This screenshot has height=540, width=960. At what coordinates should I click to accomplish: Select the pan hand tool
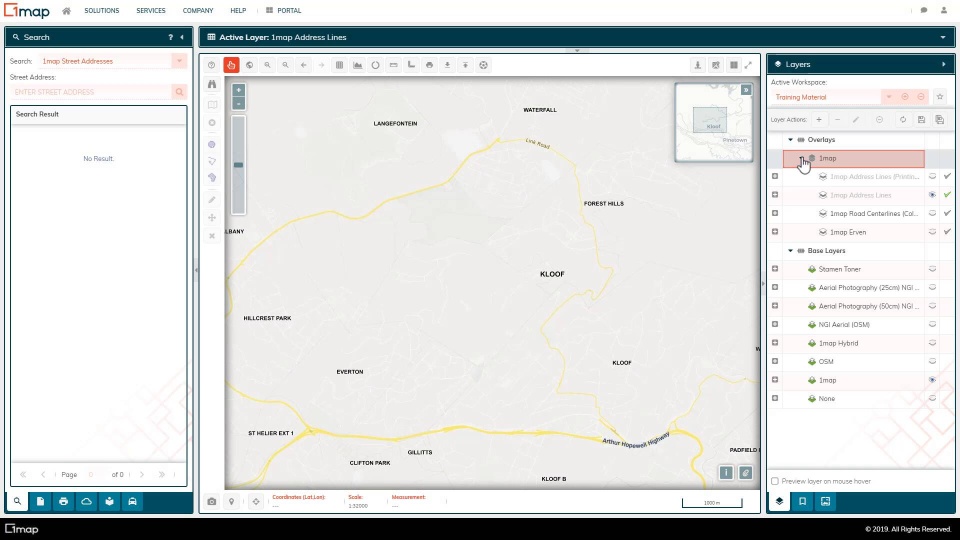[x=231, y=65]
